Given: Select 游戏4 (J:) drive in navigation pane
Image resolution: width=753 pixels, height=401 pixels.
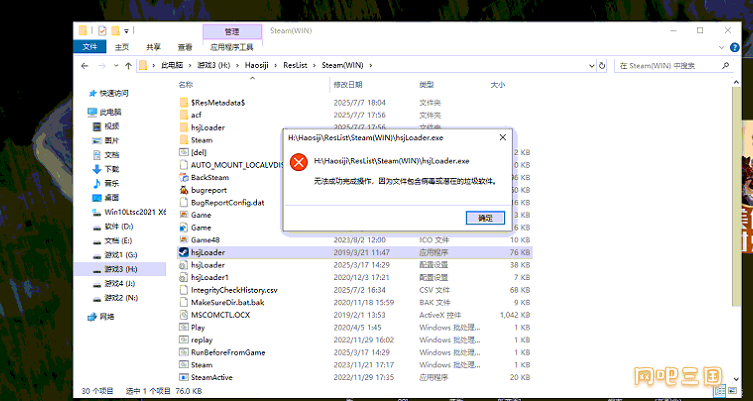Looking at the screenshot, I should (120, 284).
